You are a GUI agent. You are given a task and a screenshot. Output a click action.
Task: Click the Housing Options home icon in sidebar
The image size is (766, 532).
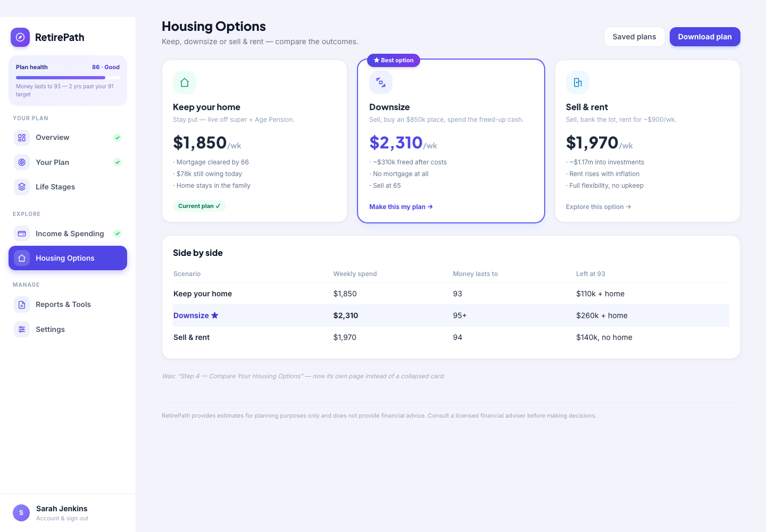(x=22, y=258)
